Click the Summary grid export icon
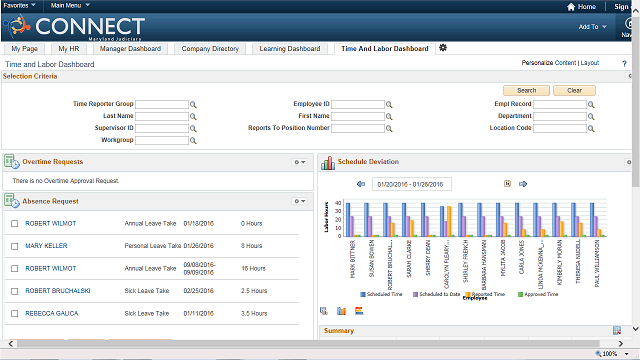This screenshot has height=360, width=640. pos(617,331)
